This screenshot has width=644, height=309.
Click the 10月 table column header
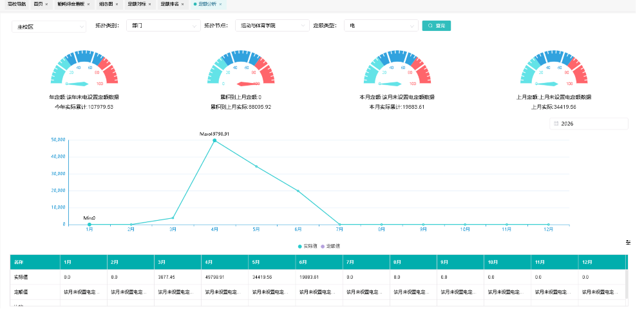[507, 262]
